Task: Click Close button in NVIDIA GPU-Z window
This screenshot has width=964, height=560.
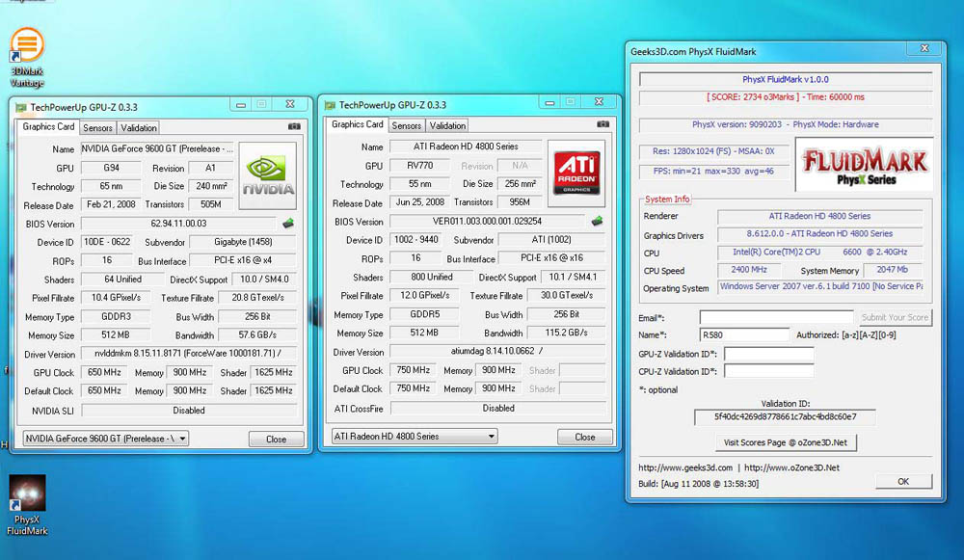Action: (x=276, y=439)
